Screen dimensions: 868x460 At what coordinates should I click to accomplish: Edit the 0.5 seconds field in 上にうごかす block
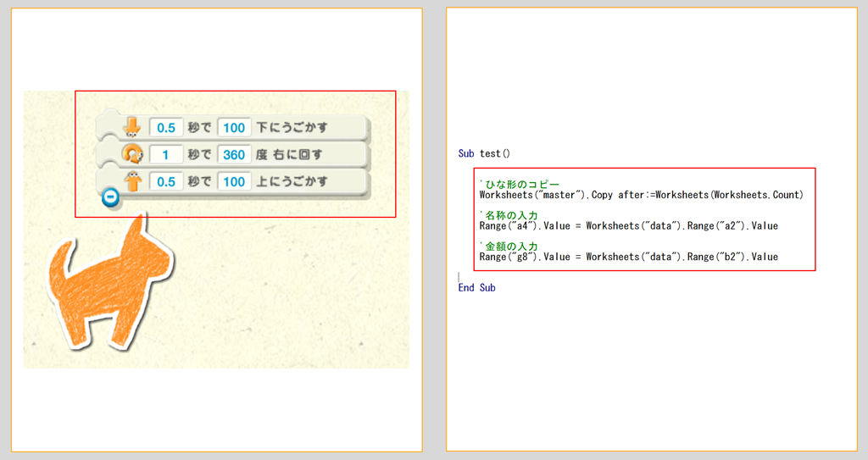point(166,181)
